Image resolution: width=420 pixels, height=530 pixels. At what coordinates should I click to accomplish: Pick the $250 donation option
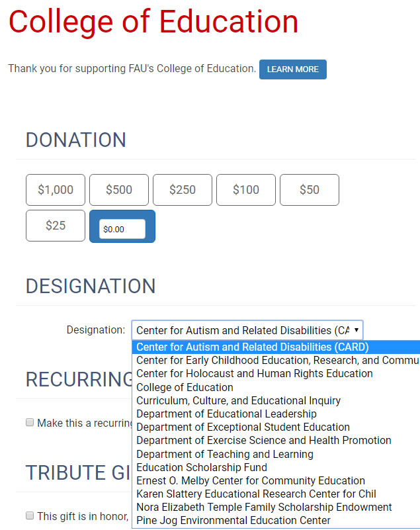(183, 190)
